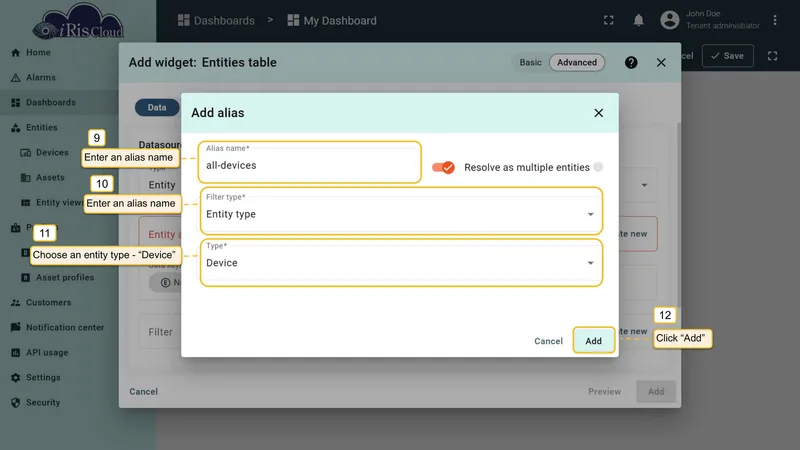This screenshot has height=450, width=800.
Task: Click the "Add alias" dialog title
Action: pyautogui.click(x=218, y=113)
